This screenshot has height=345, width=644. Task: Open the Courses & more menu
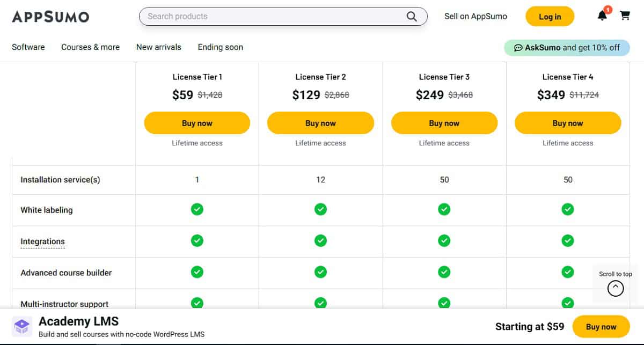[90, 47]
